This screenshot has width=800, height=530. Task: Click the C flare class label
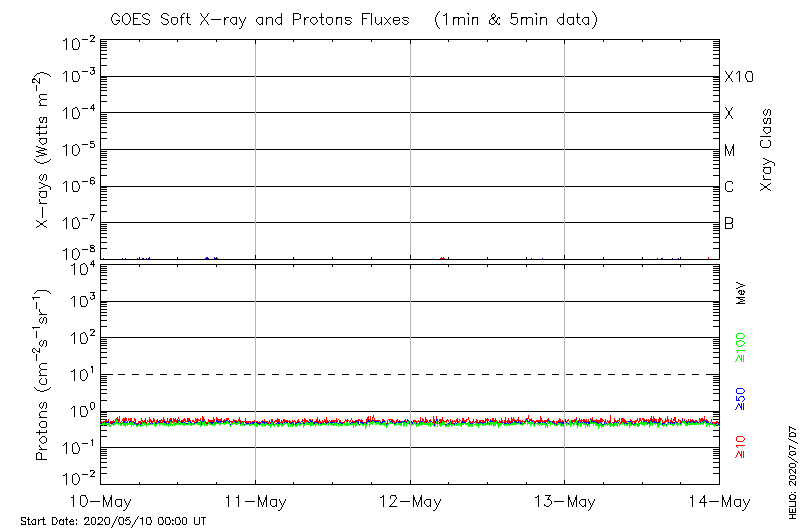(729, 187)
